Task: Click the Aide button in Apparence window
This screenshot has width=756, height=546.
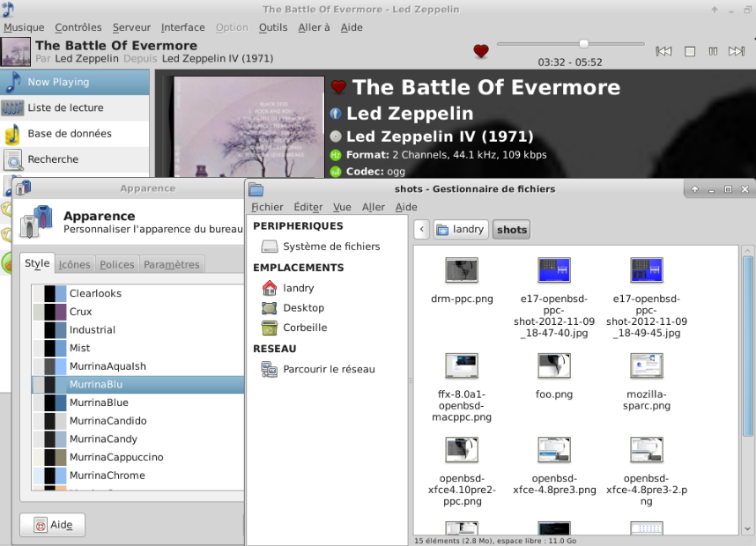Action: (x=53, y=525)
